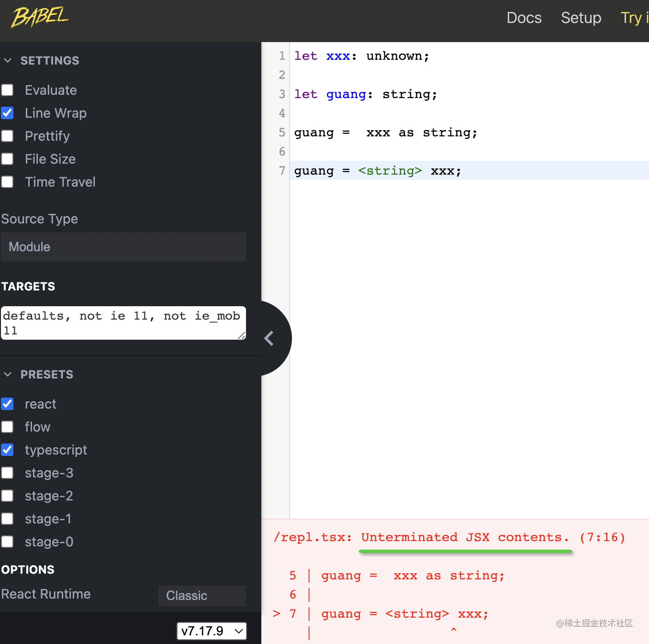The width and height of the screenshot is (649, 644).
Task: Click the Babel logo
Action: [40, 18]
